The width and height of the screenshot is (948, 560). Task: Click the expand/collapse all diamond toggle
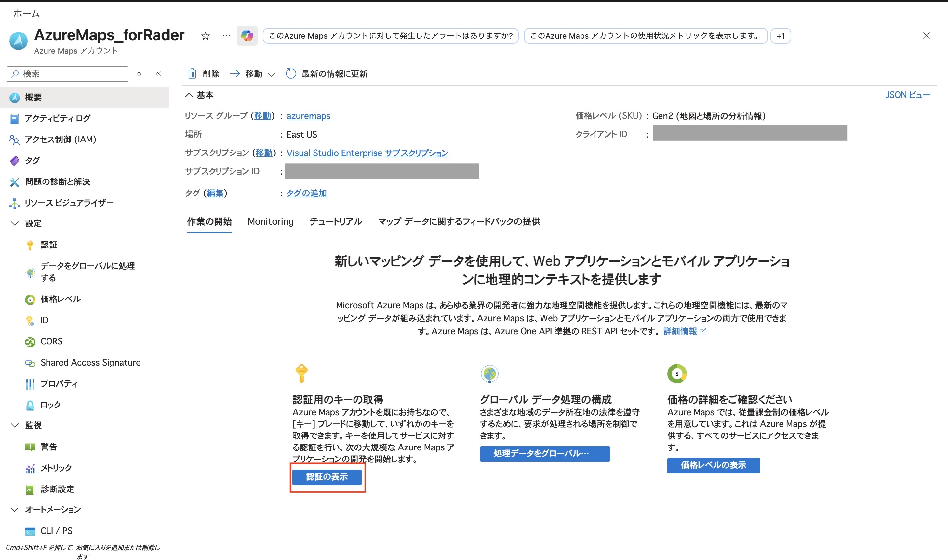coord(139,74)
